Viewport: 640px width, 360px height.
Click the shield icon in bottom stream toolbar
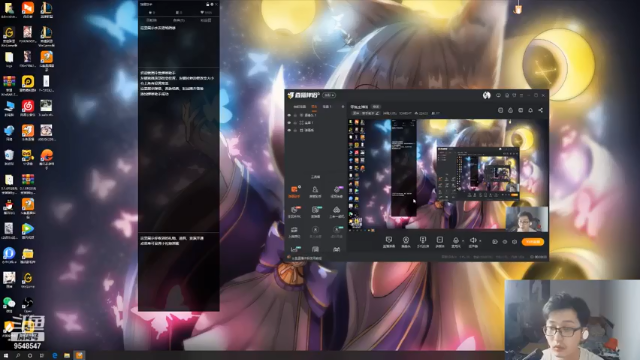(389, 241)
